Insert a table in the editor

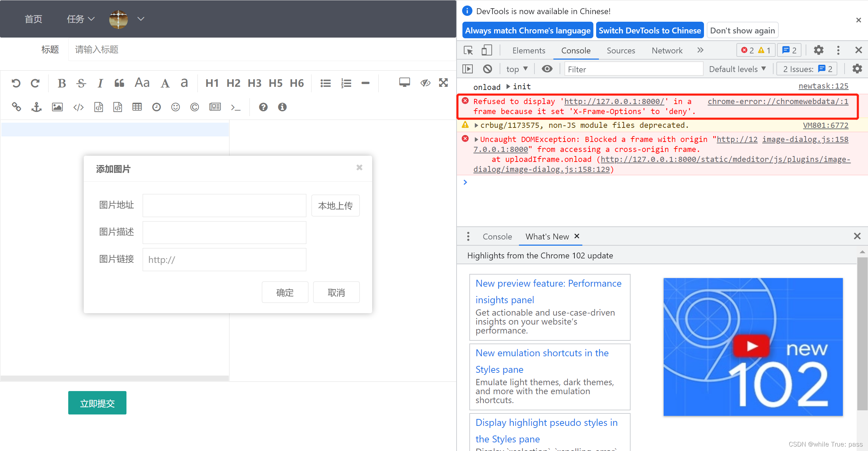[137, 107]
